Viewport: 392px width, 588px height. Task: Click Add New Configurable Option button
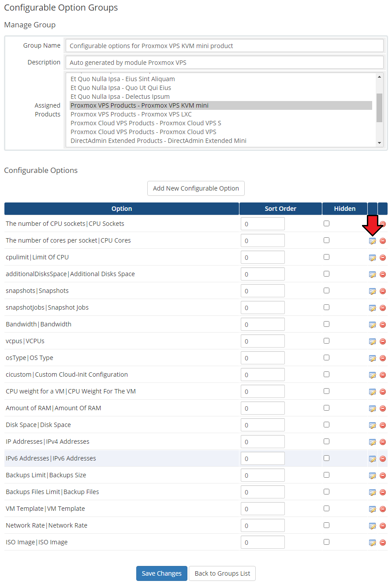point(196,188)
